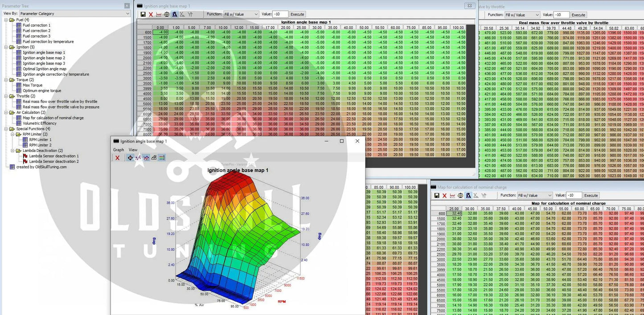Open the Graph menu in 3D window
Screen dimensions: 644x315
pyautogui.click(x=119, y=150)
